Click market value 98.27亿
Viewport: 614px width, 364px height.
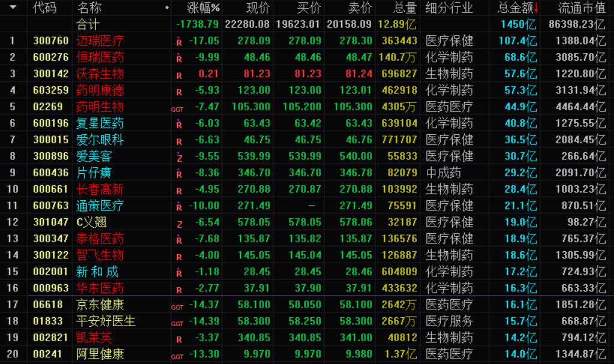[x=586, y=222]
